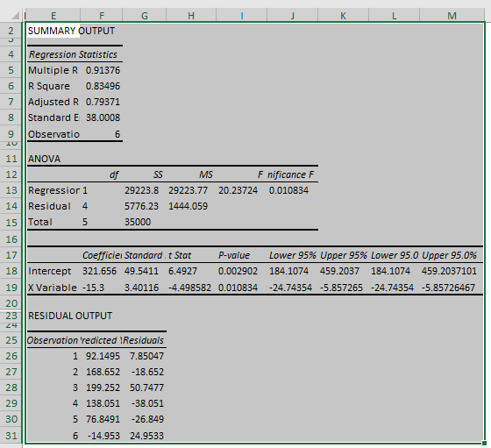Click the SS header cell
The height and width of the screenshot is (448, 491).
[158, 174]
